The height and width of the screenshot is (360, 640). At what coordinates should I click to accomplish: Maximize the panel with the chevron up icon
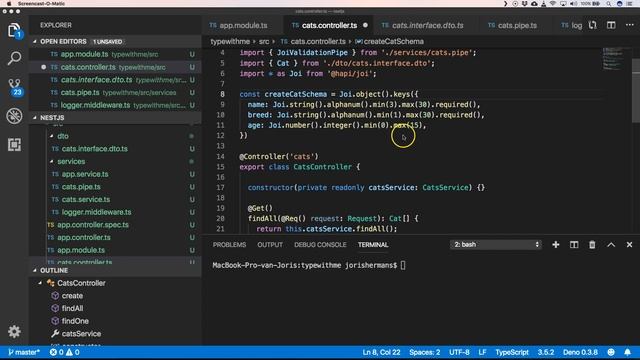[x=611, y=244]
